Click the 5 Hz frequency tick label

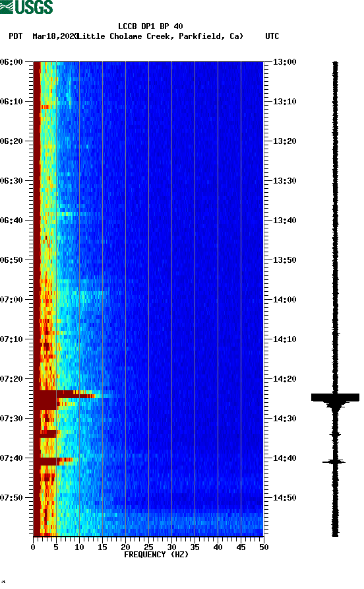click(56, 547)
